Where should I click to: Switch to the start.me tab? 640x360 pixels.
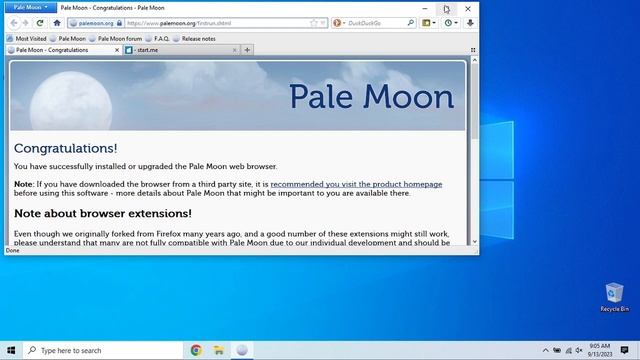pos(180,50)
